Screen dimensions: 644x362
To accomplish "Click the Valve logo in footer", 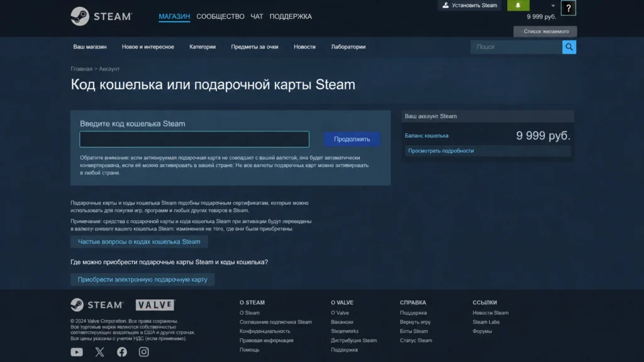I will 155,305.
